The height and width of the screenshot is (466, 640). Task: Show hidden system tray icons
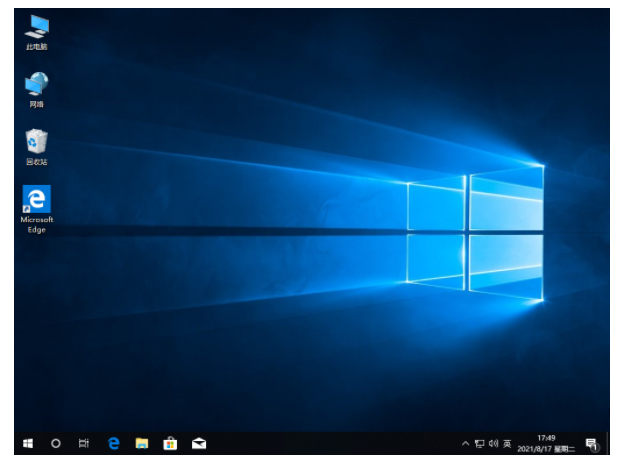click(465, 444)
